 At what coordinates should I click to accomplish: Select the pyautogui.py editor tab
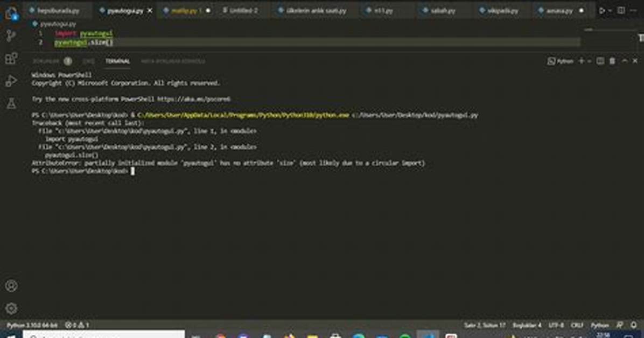125,11
